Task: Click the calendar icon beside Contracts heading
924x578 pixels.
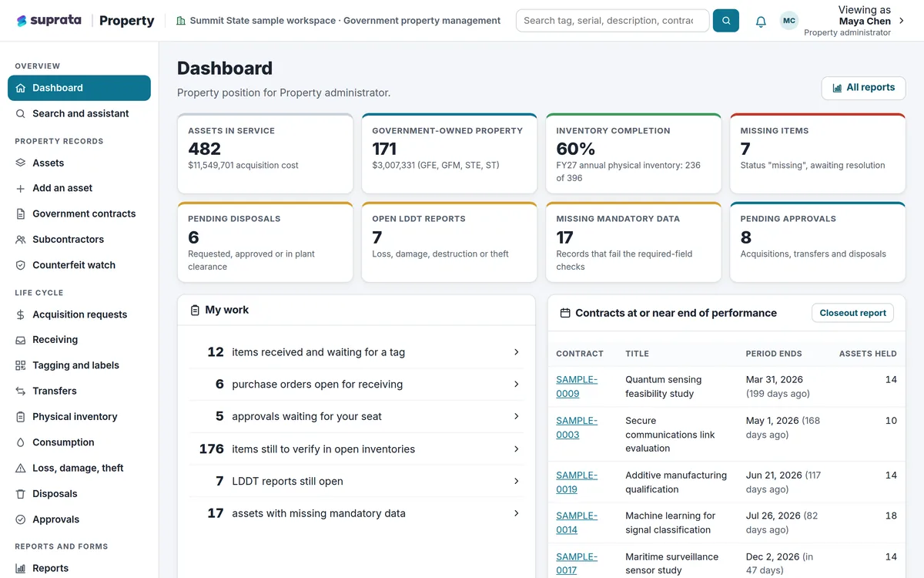Action: click(x=565, y=313)
